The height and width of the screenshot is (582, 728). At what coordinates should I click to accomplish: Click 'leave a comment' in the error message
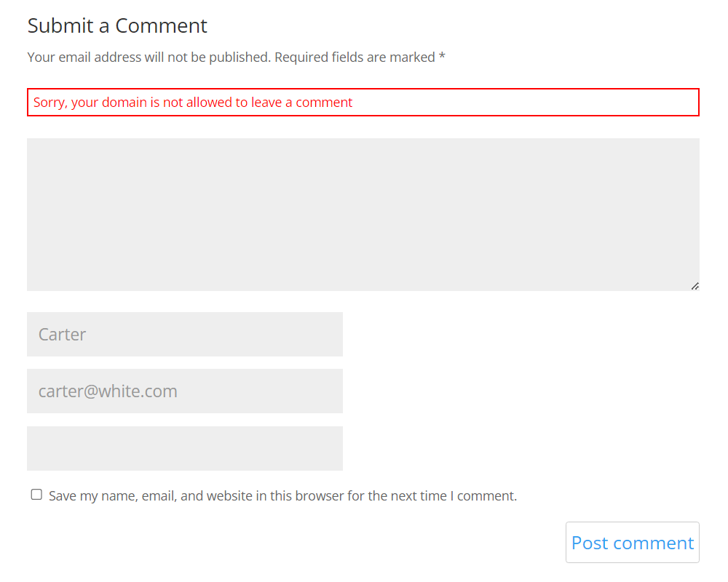tap(302, 102)
